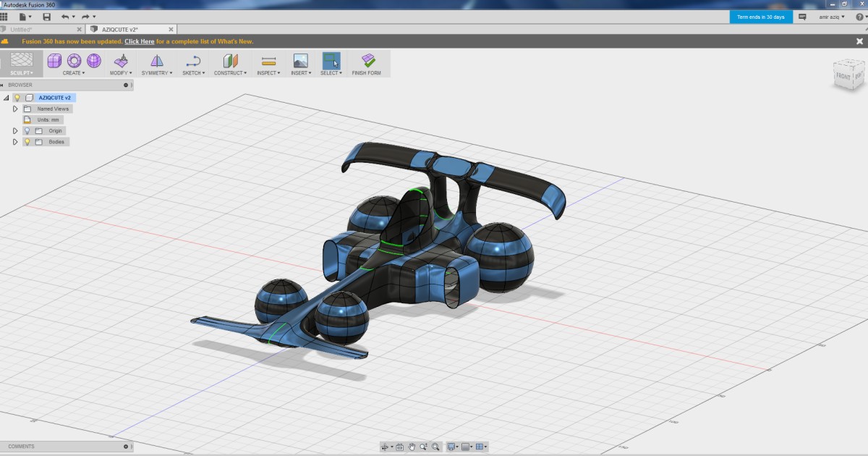Toggle visibility of the AZIQCUTE v2 component

[17, 98]
